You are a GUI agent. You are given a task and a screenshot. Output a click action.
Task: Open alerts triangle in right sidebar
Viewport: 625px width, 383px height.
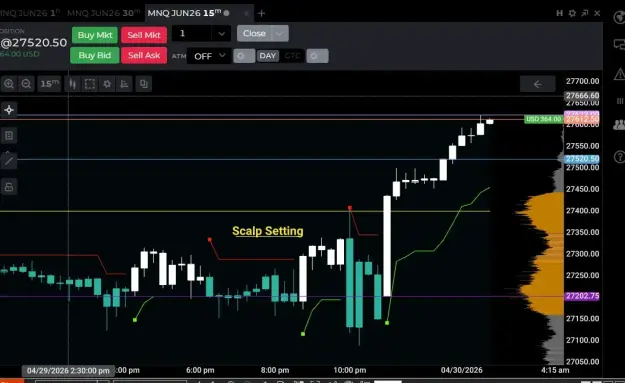tap(619, 74)
